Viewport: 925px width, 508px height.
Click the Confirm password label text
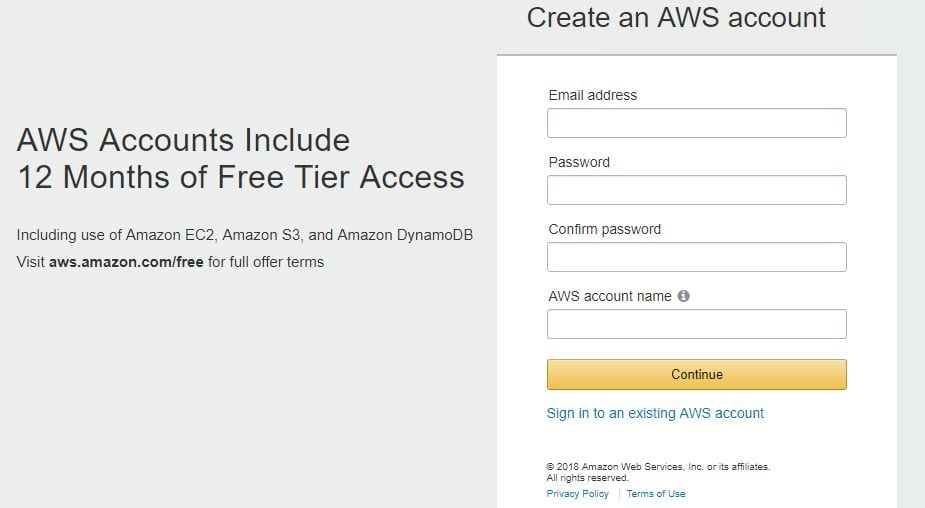point(605,230)
